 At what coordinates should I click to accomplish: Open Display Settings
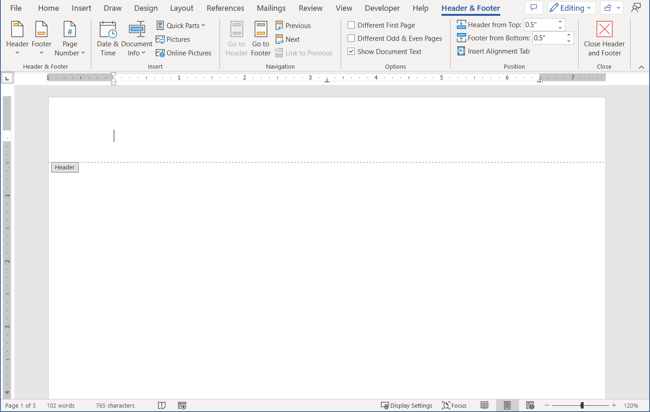coord(406,405)
